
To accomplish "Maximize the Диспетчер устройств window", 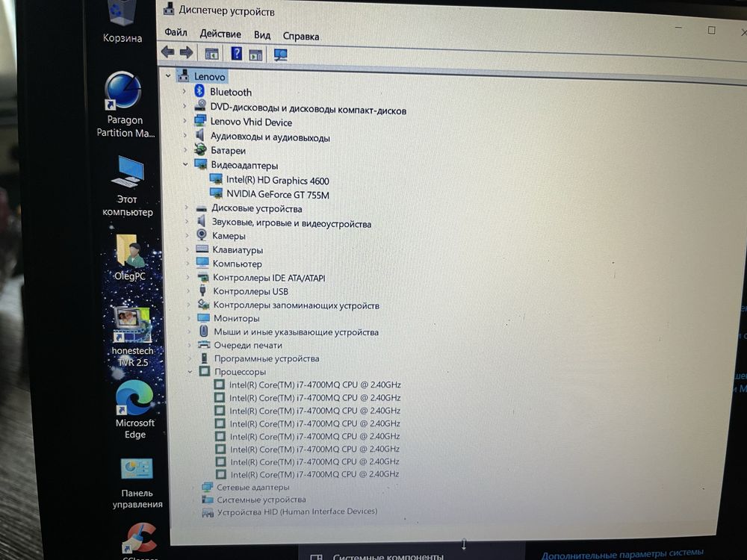I will (x=711, y=30).
